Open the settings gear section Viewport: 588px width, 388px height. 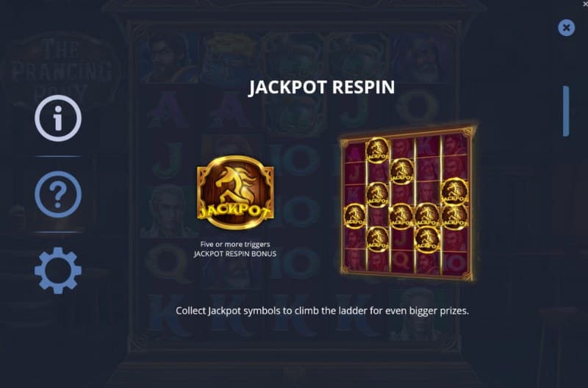point(58,270)
